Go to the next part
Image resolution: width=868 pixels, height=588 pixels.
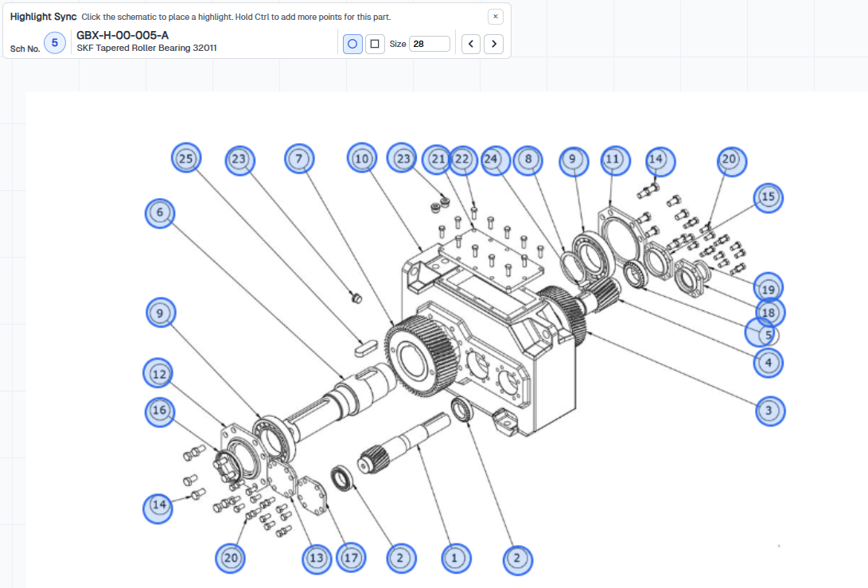(x=494, y=44)
